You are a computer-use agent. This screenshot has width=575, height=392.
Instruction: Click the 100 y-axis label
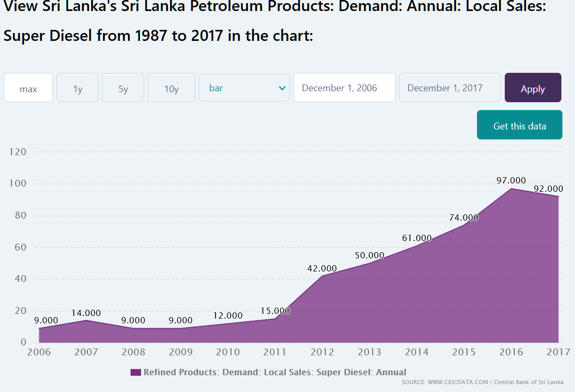tap(18, 183)
